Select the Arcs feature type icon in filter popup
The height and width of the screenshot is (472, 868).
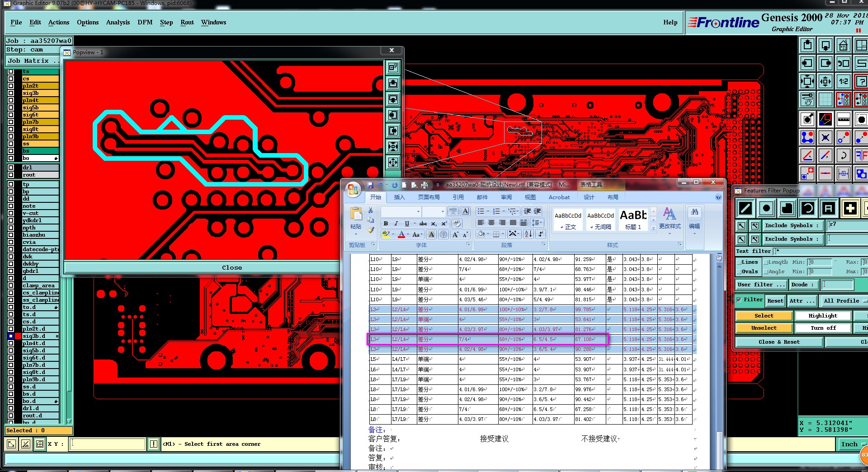click(808, 208)
